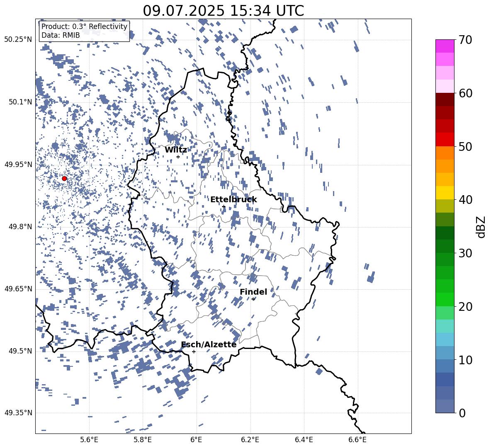This screenshot has height=448, width=491.
Task: Click the 49.95°N latitude label
Action: point(18,164)
